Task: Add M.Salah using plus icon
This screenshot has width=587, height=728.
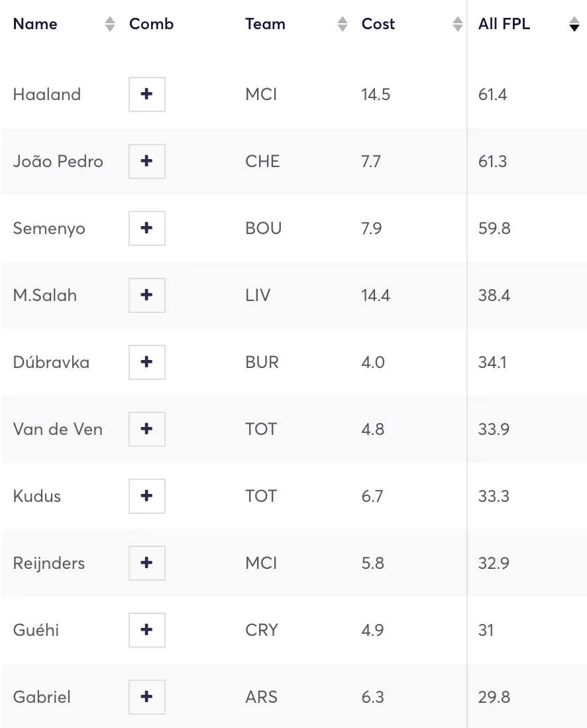Action: pyautogui.click(x=147, y=295)
